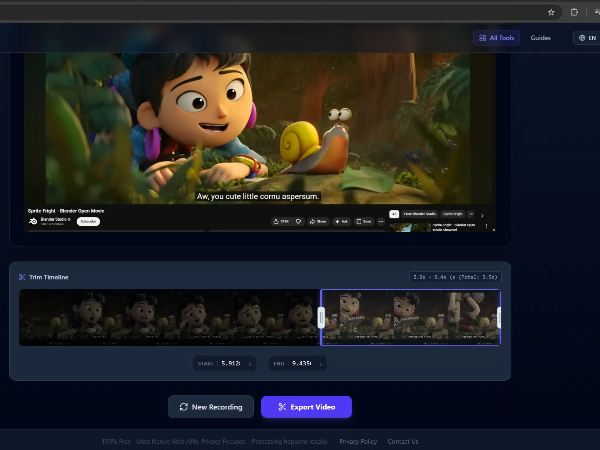
Task: Click the Share button in the video preview
Action: tap(318, 222)
